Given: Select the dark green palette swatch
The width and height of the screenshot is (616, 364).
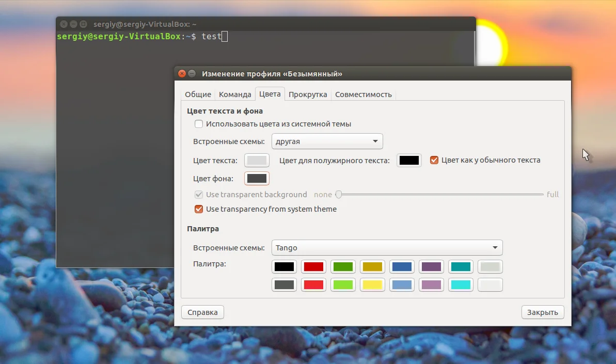Looking at the screenshot, I should point(343,266).
